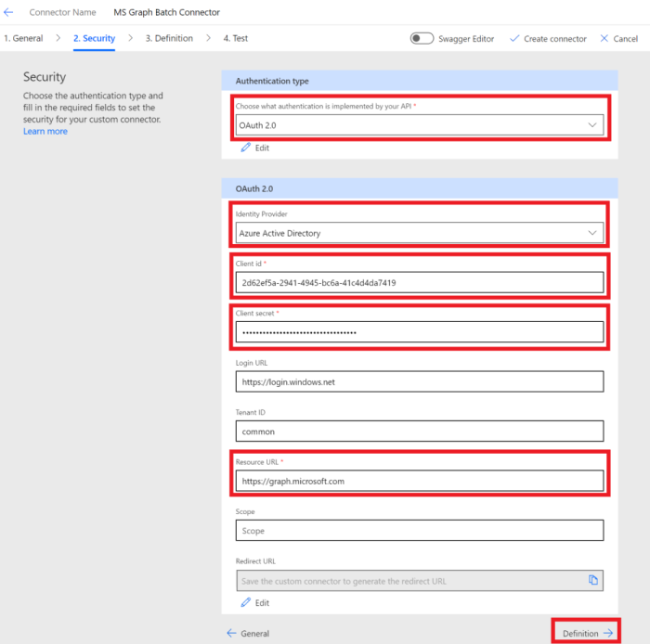Click the MS Graph Batch Connector name field
Image resolution: width=650 pixels, height=644 pixels.
tap(166, 12)
